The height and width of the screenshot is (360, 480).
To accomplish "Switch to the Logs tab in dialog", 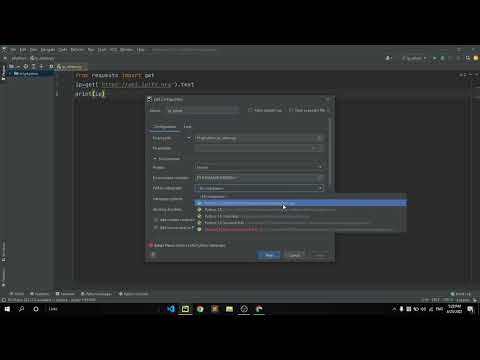I will tap(188, 127).
